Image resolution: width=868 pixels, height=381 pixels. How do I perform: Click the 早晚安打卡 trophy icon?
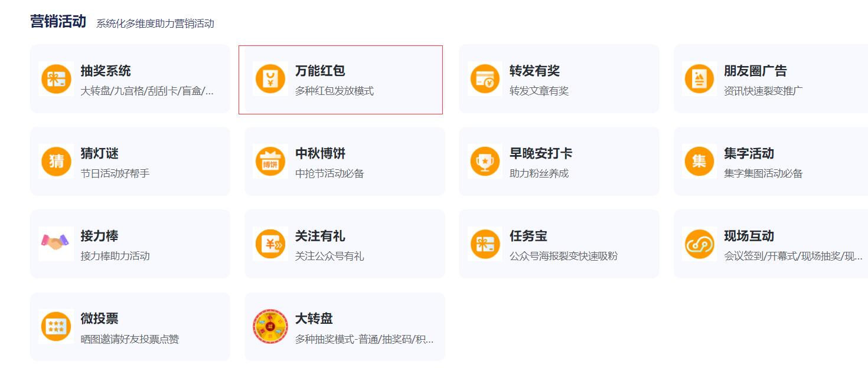pos(485,161)
